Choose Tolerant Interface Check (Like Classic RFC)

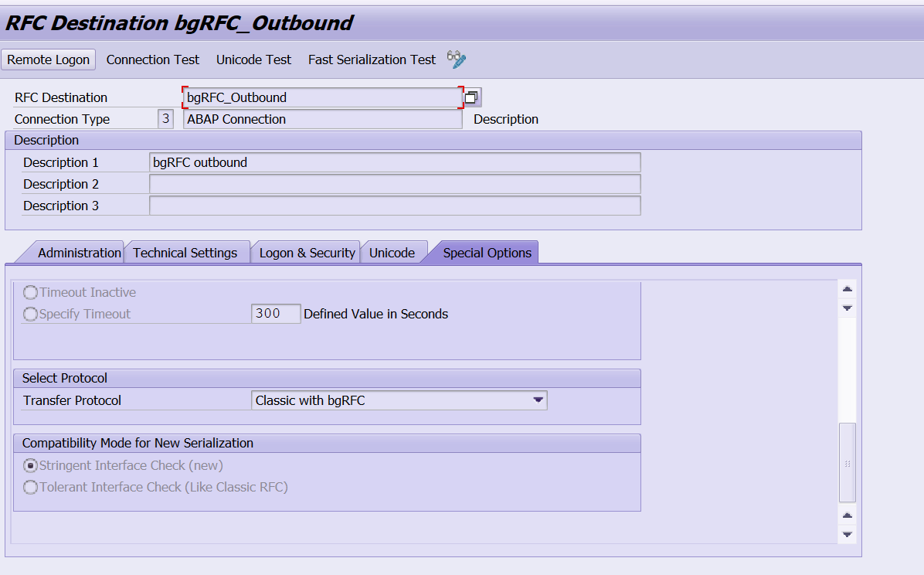[x=29, y=487]
